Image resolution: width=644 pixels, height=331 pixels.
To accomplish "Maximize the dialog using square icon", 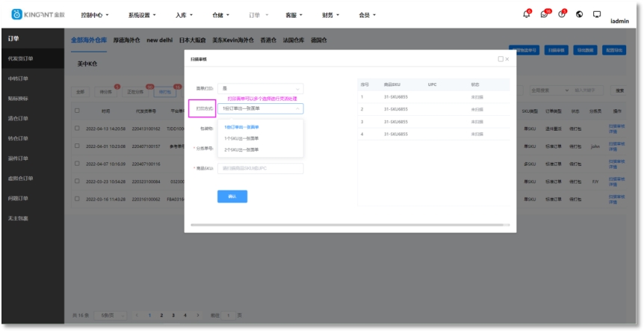I will tap(501, 58).
